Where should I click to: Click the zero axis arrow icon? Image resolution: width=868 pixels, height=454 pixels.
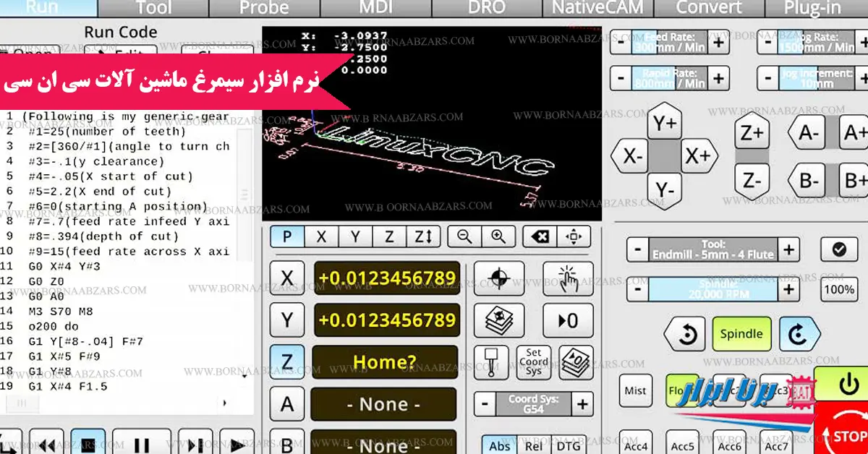[568, 320]
